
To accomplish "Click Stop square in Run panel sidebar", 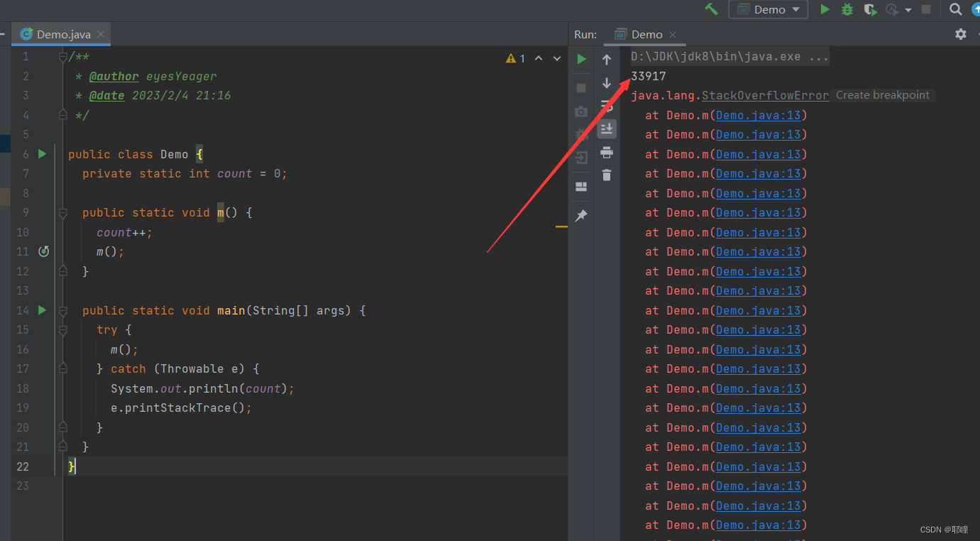I will pos(581,87).
